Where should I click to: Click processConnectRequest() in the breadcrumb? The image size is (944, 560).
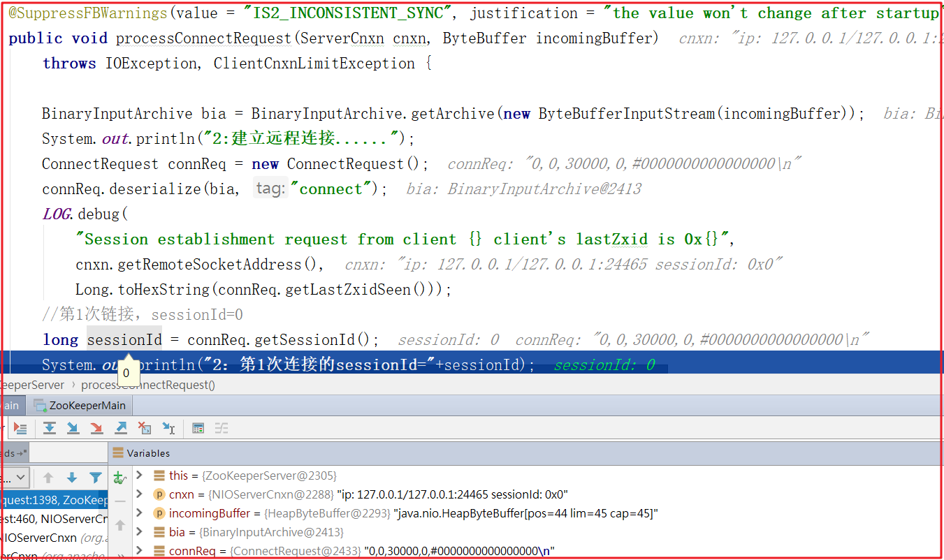point(148,385)
